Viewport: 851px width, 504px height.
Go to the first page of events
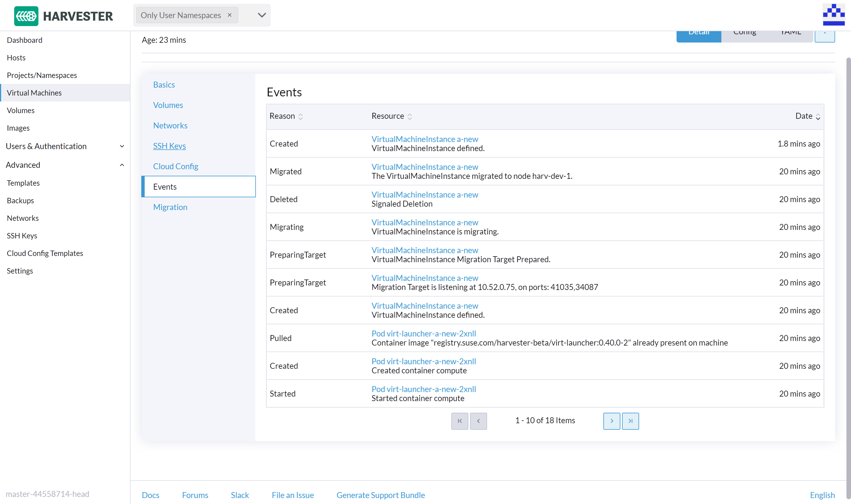click(x=460, y=421)
